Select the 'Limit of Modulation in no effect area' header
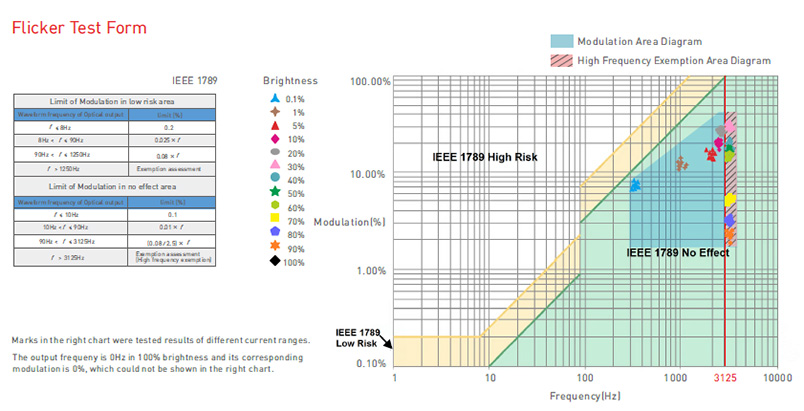The height and width of the screenshot is (411, 804). [114, 187]
